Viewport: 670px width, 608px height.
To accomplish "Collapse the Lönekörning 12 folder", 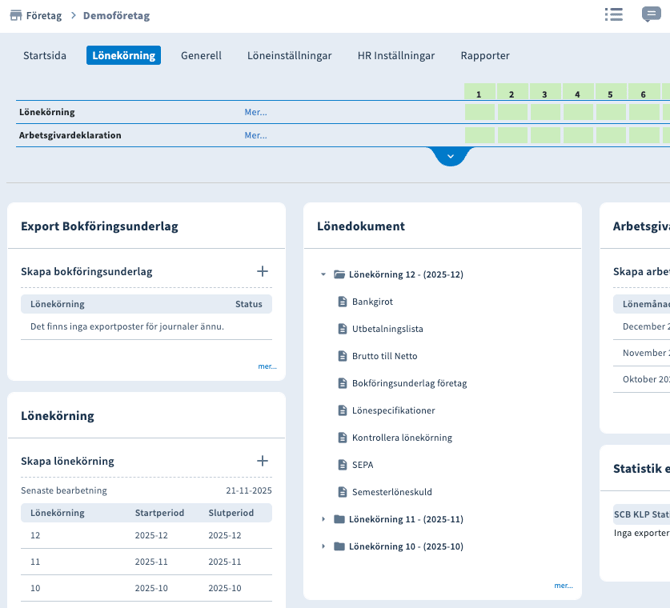I will [x=323, y=274].
